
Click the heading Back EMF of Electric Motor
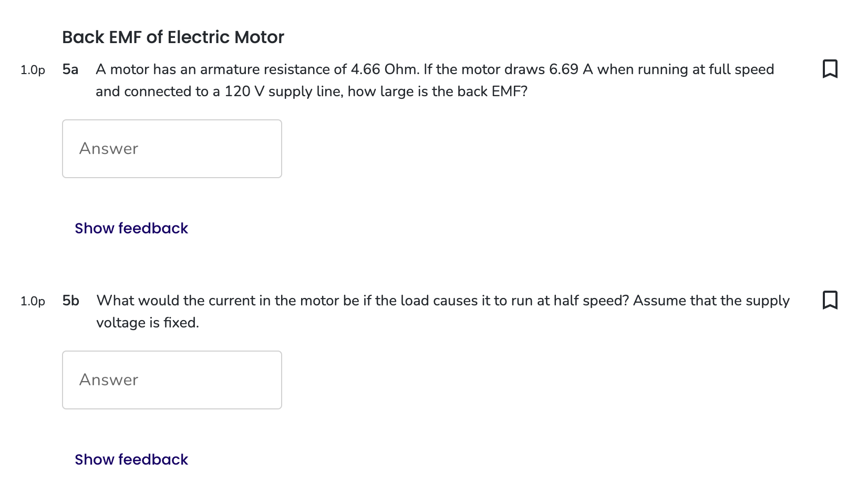coord(173,37)
